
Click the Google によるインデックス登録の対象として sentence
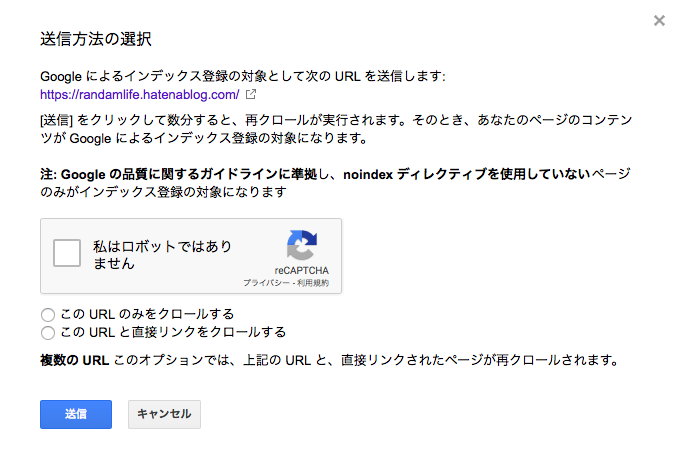coord(242,76)
